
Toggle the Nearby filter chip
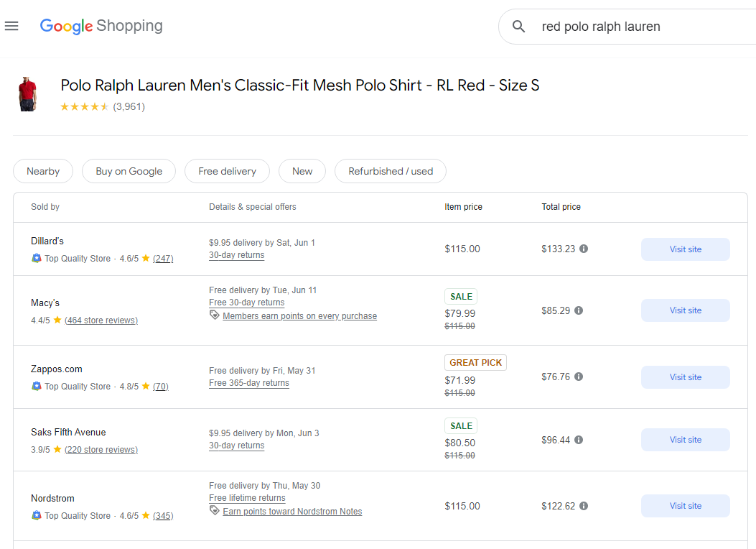click(43, 171)
